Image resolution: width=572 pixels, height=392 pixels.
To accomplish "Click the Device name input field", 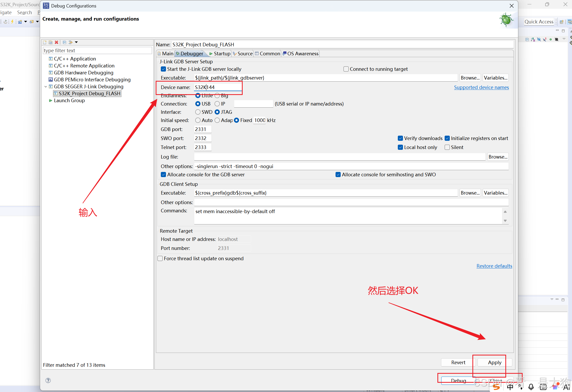I will (x=217, y=87).
